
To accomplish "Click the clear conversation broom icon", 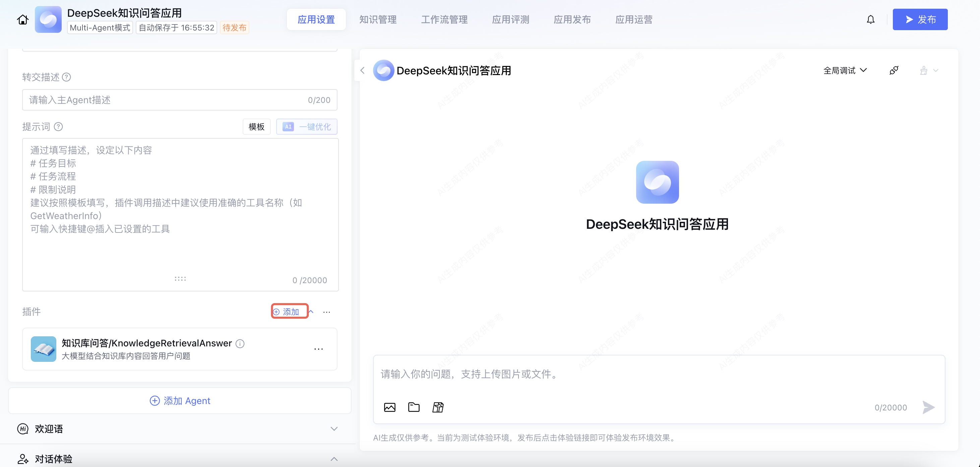I will (923, 70).
